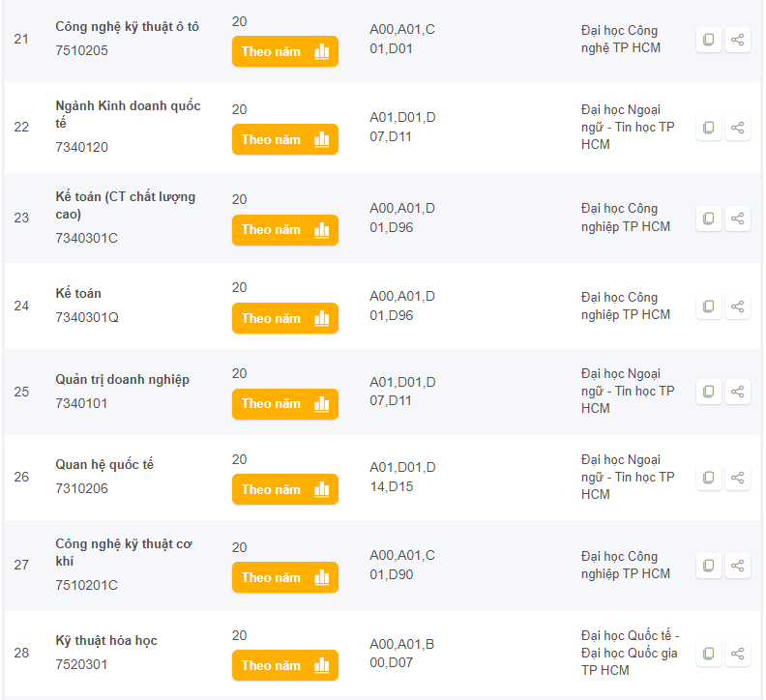Viewport: 766px width, 700px height.
Task: Share row 23 Kế toán chất lượng cao
Action: point(738,219)
